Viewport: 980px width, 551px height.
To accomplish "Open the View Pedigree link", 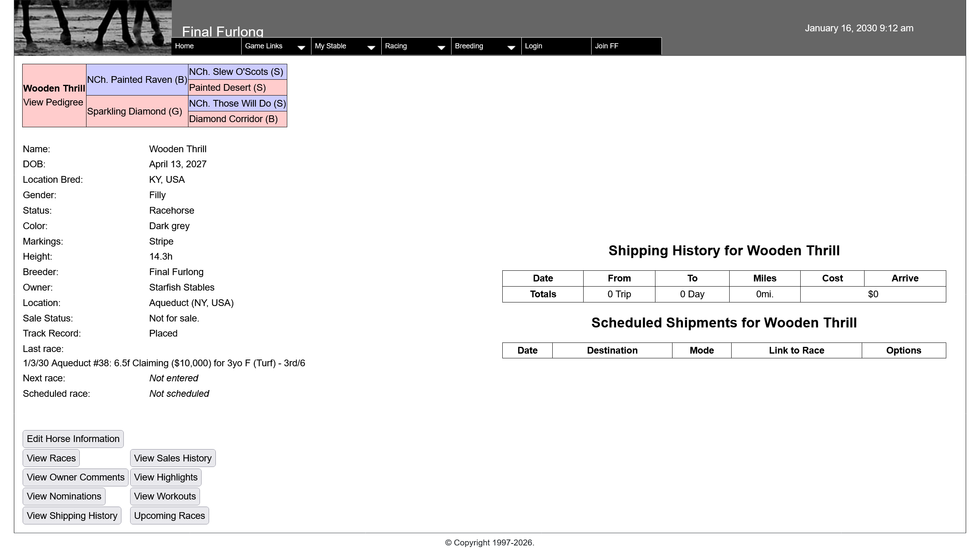I will click(x=53, y=102).
